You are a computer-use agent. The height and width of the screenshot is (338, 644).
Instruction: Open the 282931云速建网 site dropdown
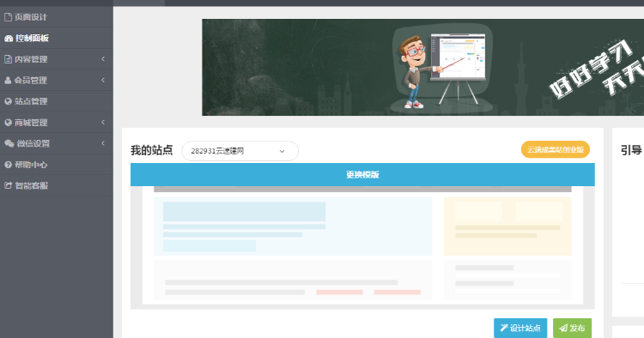click(240, 151)
